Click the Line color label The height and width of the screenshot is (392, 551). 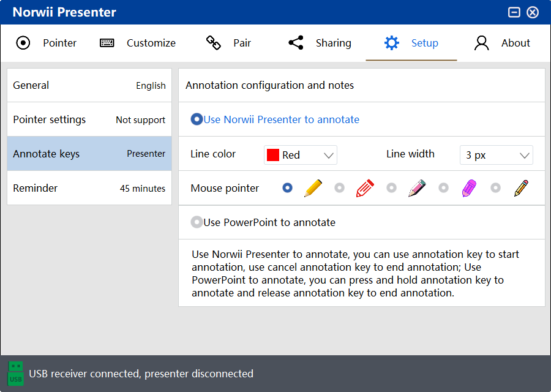coord(213,154)
